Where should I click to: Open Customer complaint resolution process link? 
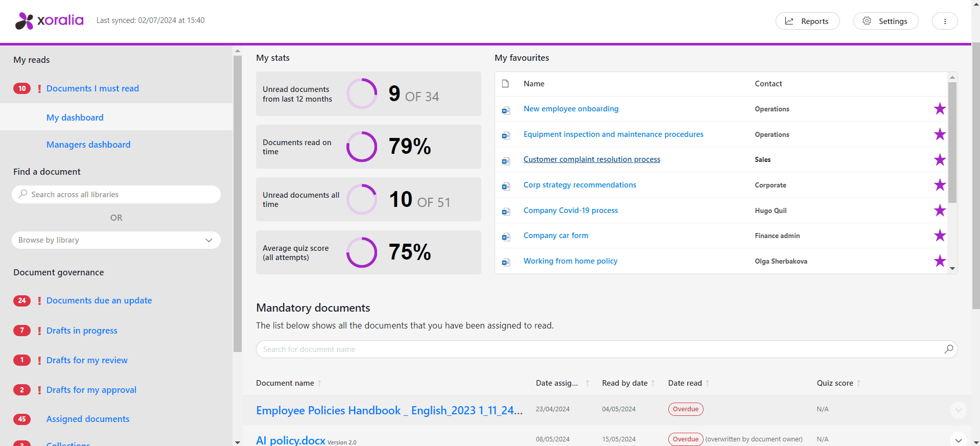tap(592, 159)
